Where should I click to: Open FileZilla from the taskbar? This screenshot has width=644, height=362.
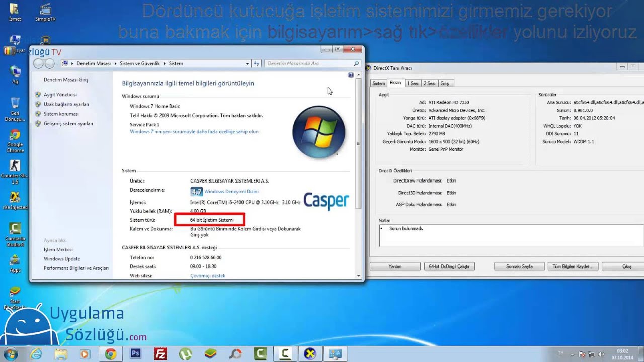[x=160, y=354]
